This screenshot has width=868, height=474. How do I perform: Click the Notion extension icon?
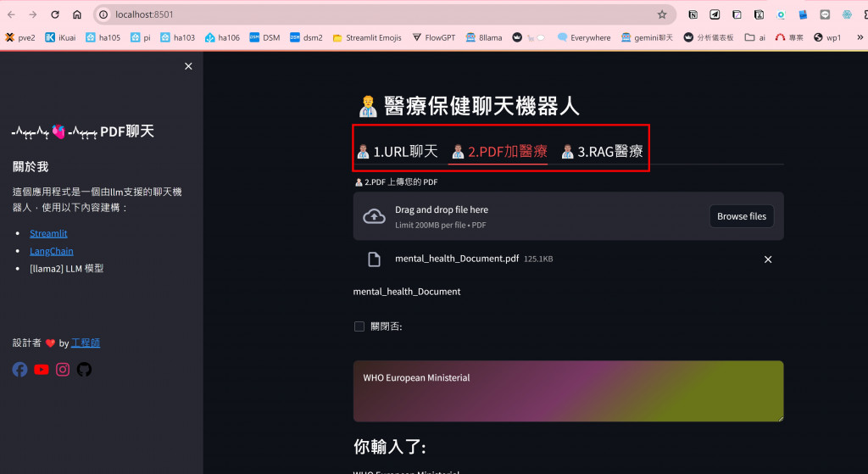tap(693, 14)
